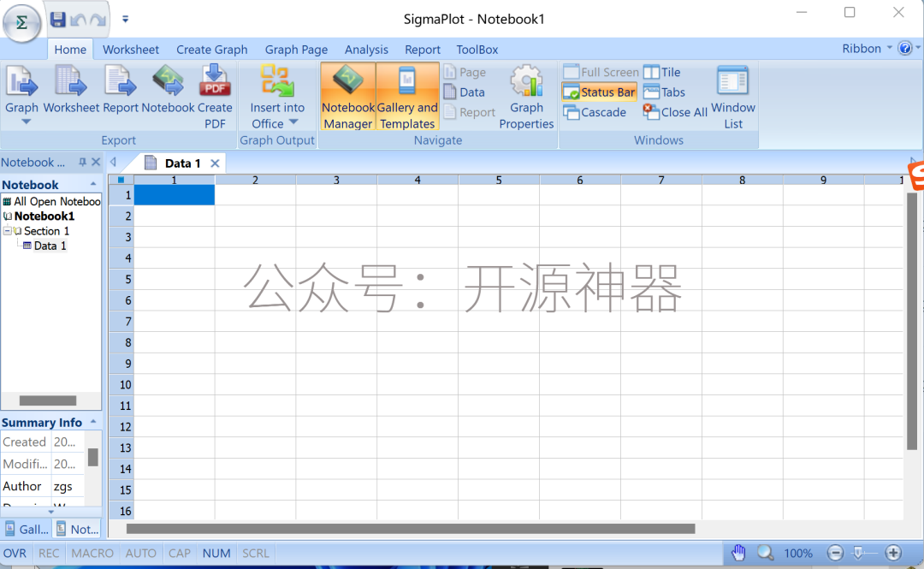Collapse Section 1 tree node
The width and height of the screenshot is (924, 569).
click(x=7, y=230)
